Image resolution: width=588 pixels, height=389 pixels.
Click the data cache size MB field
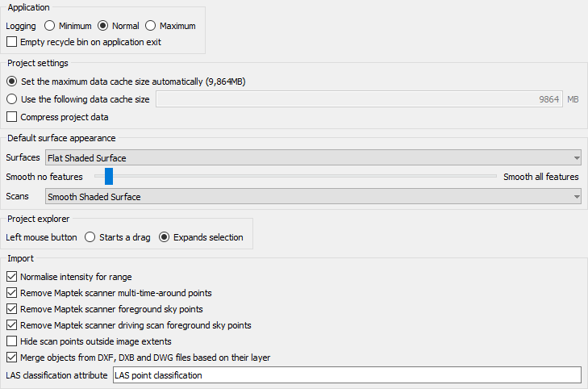click(x=359, y=99)
